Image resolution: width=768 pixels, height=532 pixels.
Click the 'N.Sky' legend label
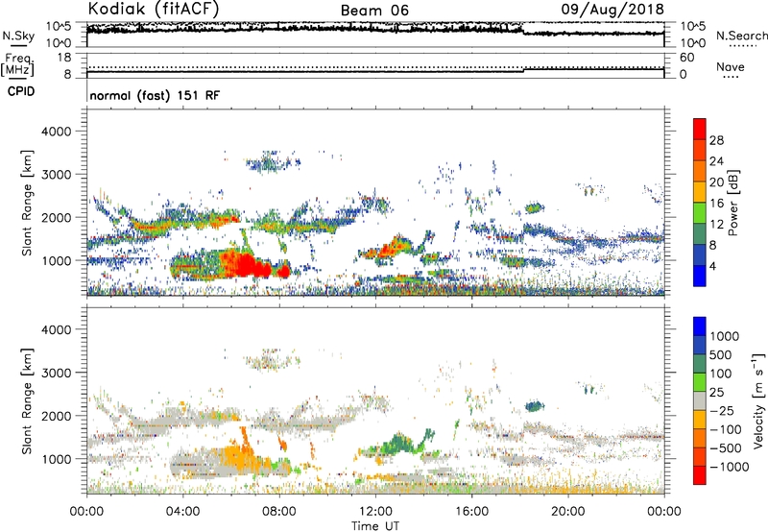18,36
